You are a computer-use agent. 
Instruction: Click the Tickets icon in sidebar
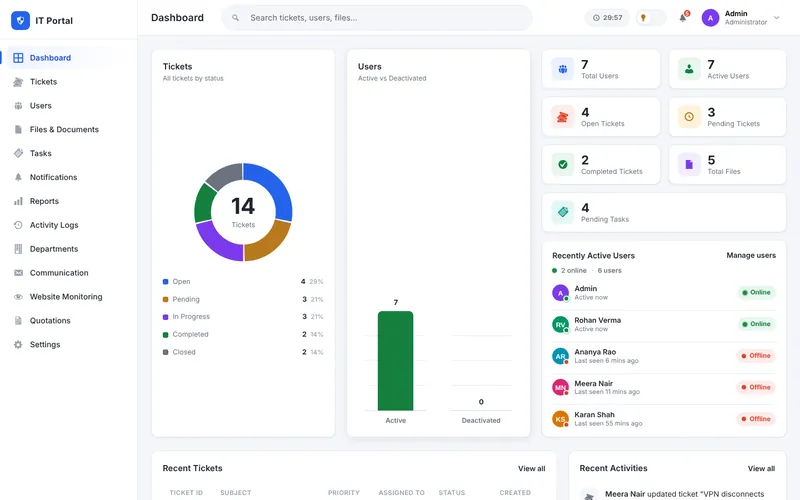click(18, 82)
